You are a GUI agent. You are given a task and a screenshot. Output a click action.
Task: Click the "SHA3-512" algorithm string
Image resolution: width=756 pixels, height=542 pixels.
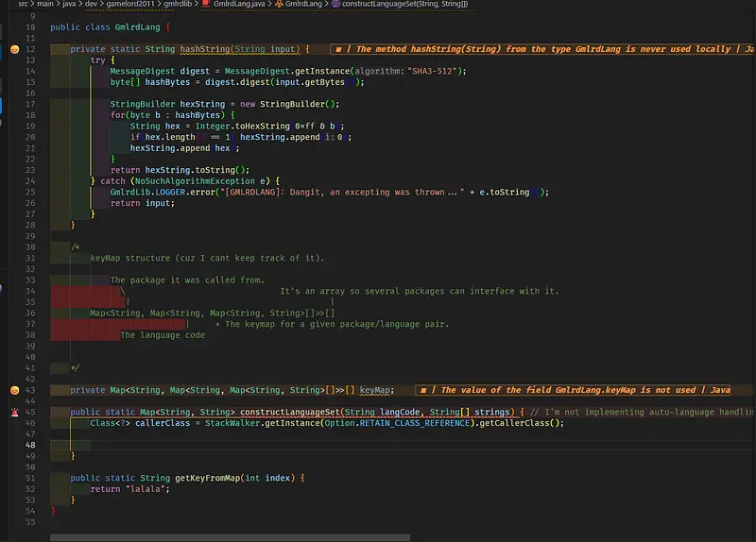[437, 71]
